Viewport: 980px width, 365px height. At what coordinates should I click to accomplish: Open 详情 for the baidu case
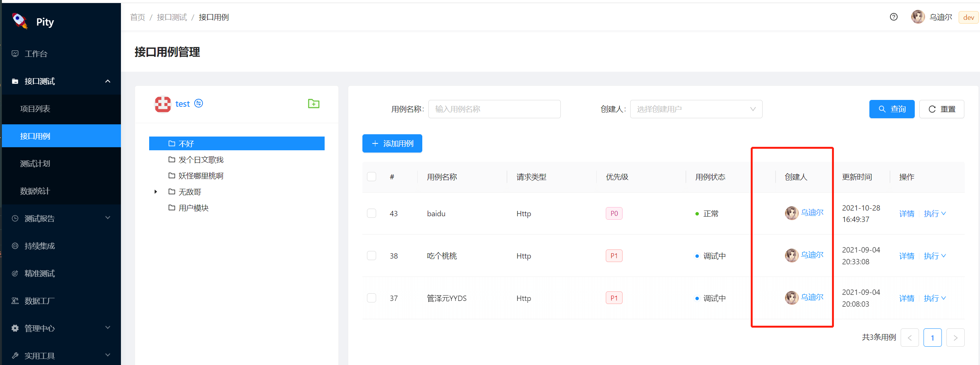pyautogui.click(x=907, y=214)
